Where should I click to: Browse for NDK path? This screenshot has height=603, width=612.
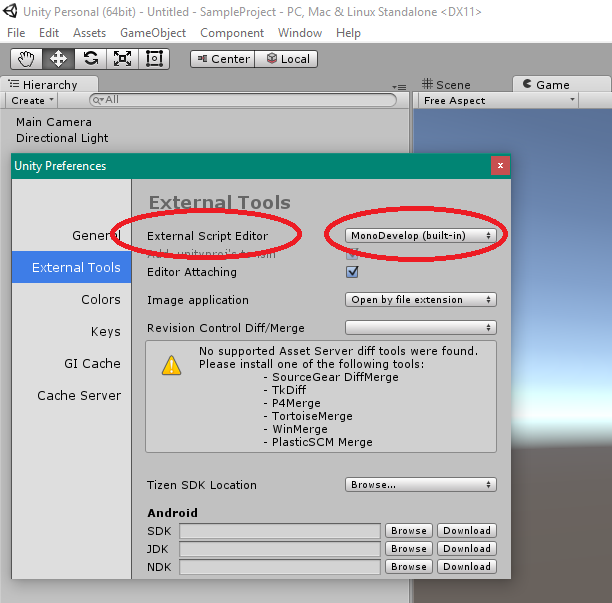(x=409, y=567)
